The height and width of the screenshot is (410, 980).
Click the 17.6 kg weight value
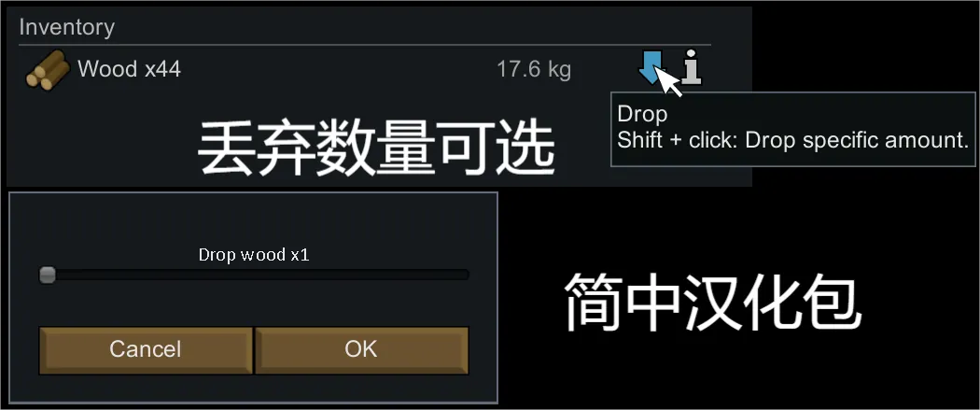(x=534, y=69)
